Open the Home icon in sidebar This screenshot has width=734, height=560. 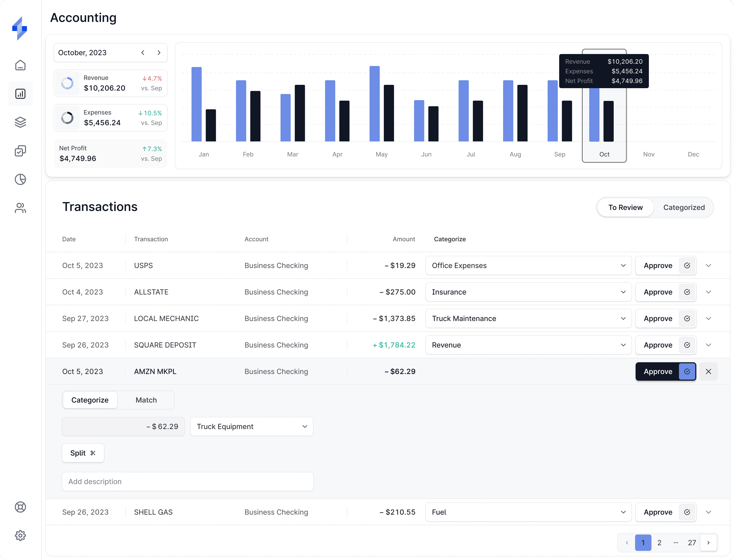pos(20,65)
